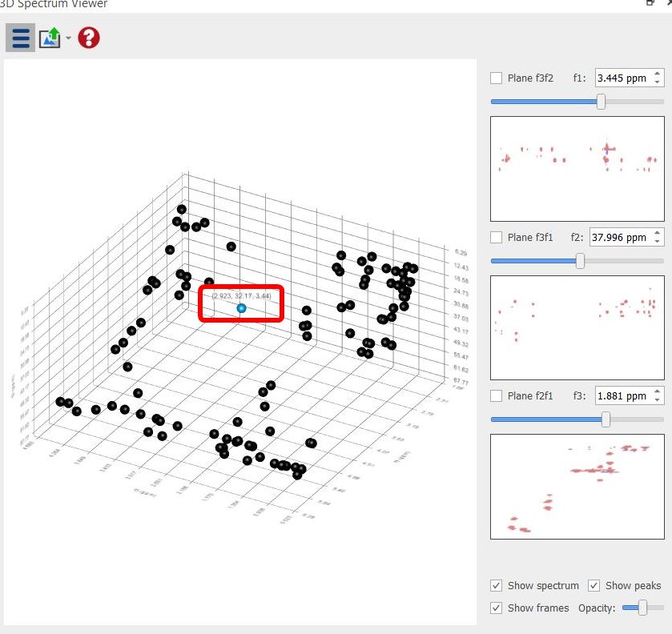The image size is (672, 634).
Task: Click the f2 plane position slider handle
Action: coord(580,261)
